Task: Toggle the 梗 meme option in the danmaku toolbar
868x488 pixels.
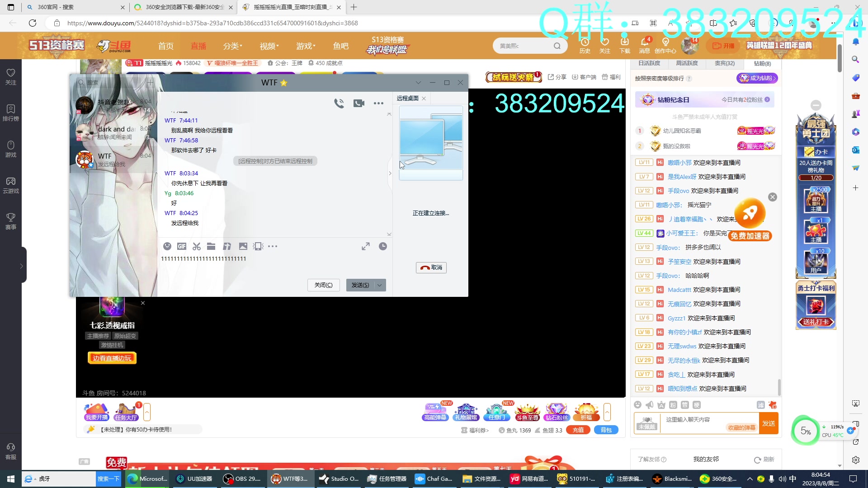Action: coord(697,405)
